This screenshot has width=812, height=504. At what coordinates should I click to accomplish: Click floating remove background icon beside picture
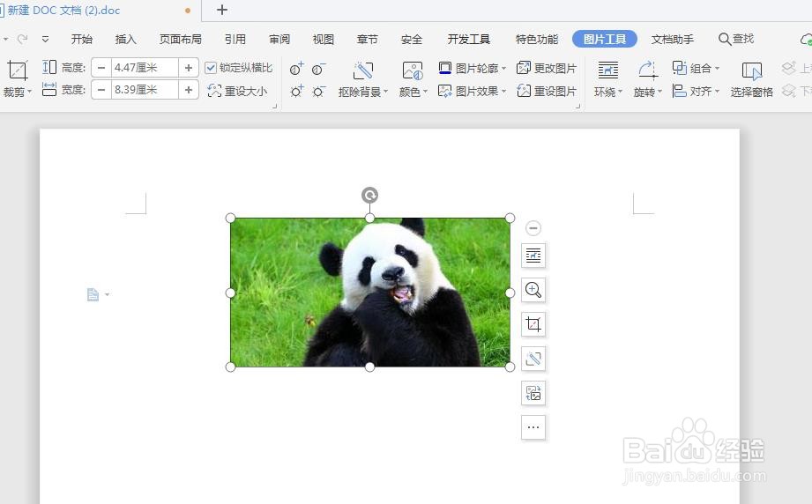pyautogui.click(x=533, y=359)
